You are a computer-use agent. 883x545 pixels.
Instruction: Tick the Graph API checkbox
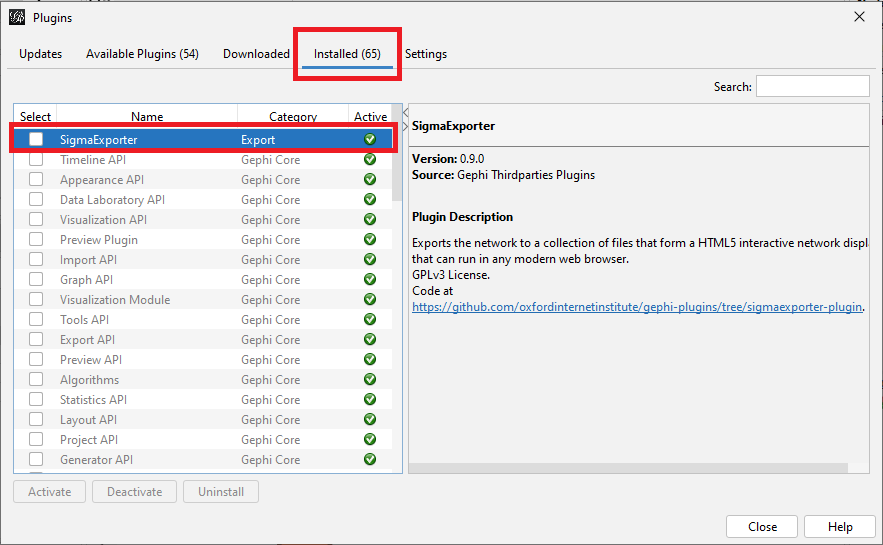pos(36,279)
